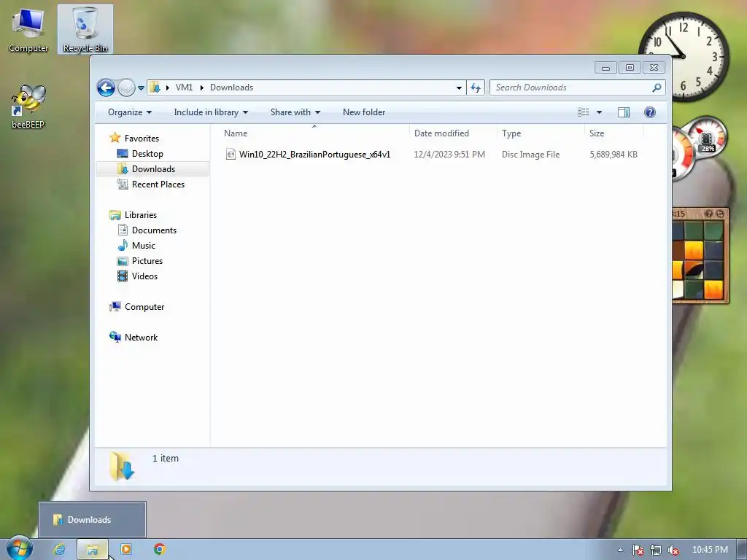Viewport: 747px width, 560px height.
Task: Click the disc image file icon
Action: click(x=231, y=155)
